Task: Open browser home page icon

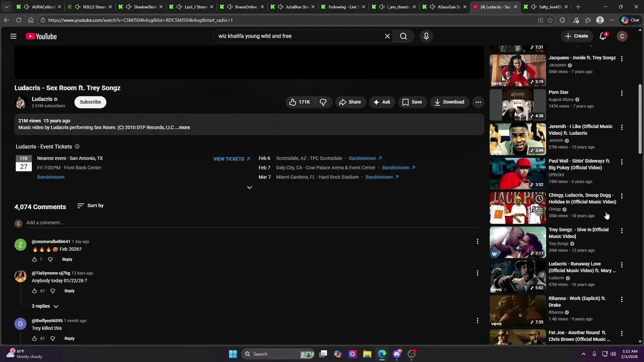Action: pyautogui.click(x=31, y=20)
